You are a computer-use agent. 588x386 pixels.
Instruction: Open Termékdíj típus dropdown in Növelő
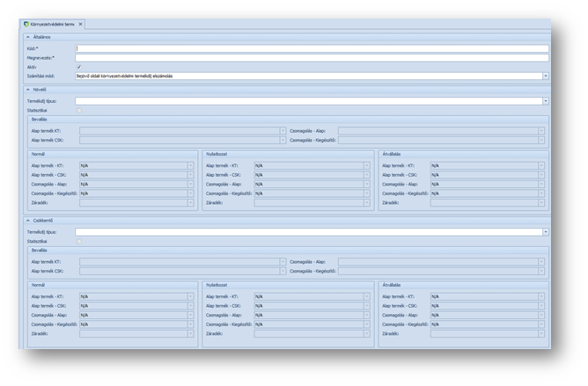coord(545,101)
